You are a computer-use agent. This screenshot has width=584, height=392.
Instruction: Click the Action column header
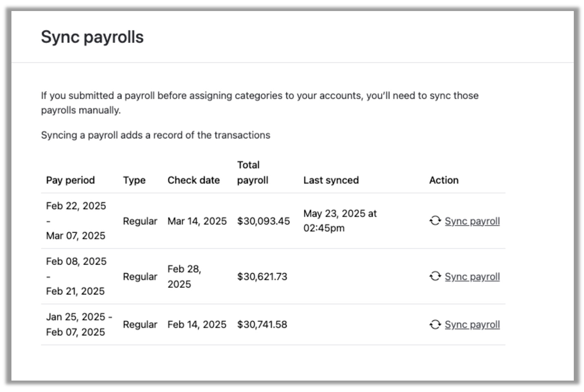pos(444,180)
